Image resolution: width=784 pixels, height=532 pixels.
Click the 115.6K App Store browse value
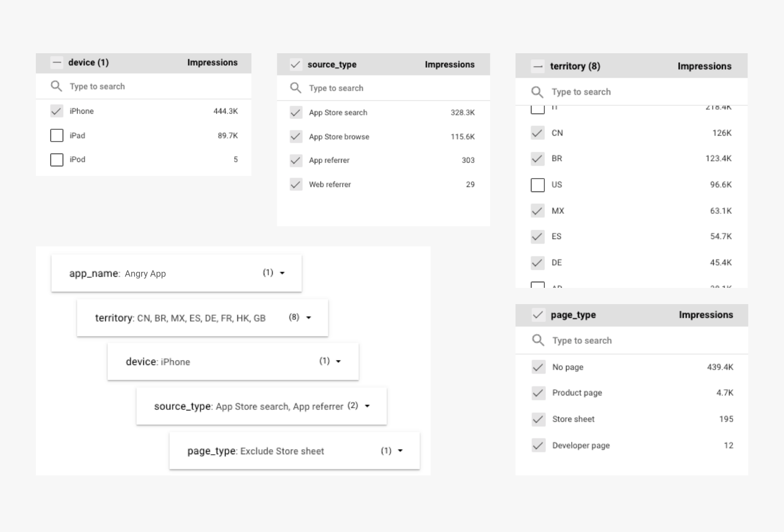[463, 137]
